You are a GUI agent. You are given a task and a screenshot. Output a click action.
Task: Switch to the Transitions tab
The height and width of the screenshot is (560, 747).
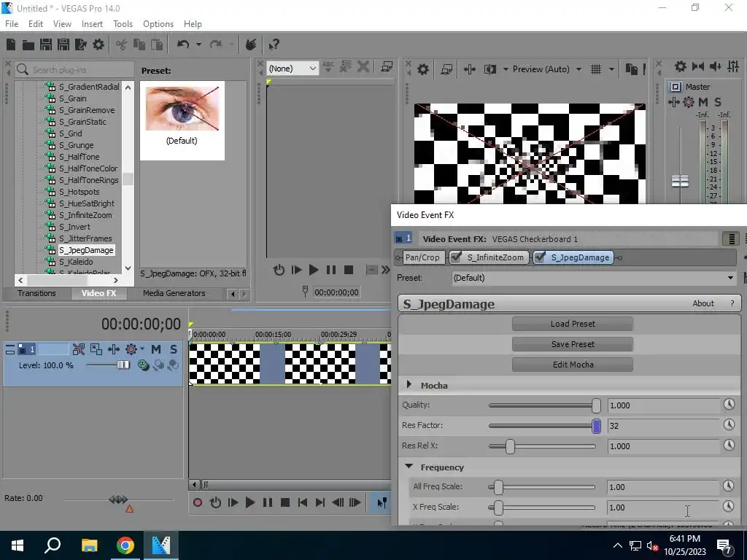click(36, 293)
